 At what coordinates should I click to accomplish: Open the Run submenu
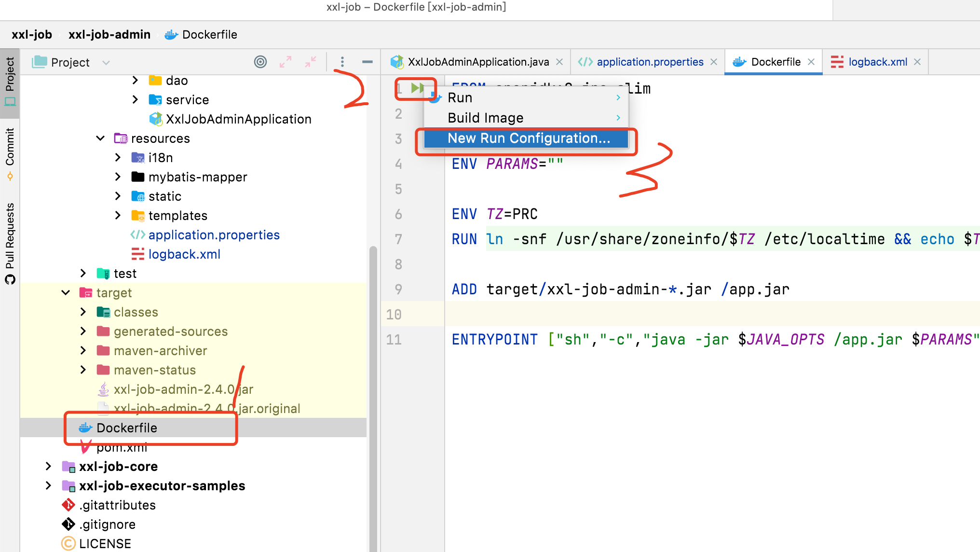pos(526,97)
